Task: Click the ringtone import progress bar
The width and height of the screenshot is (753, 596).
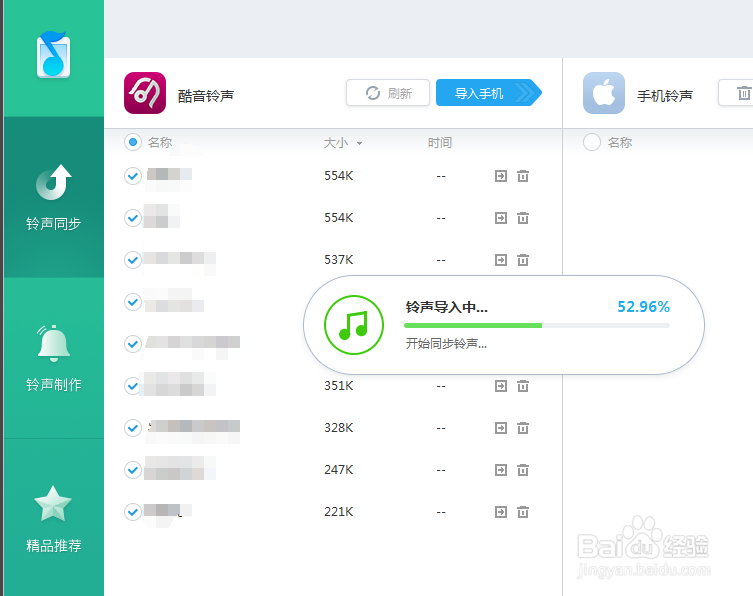Action: coord(537,326)
